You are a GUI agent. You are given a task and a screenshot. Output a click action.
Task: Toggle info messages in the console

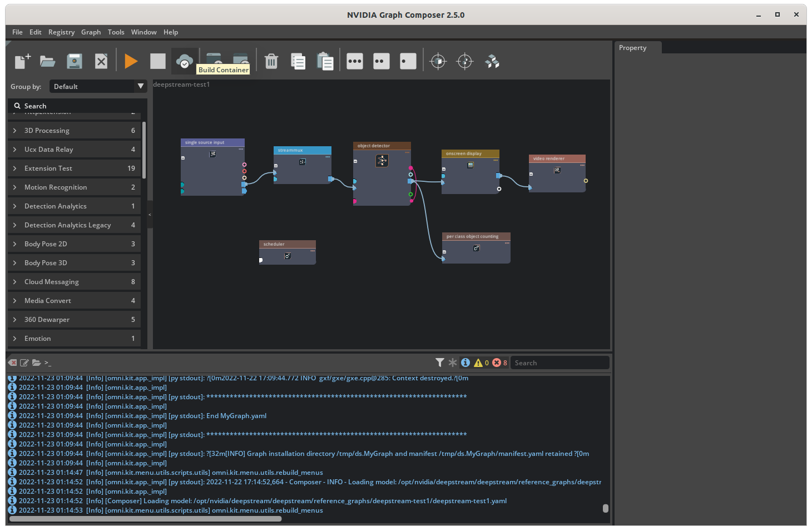click(x=466, y=363)
